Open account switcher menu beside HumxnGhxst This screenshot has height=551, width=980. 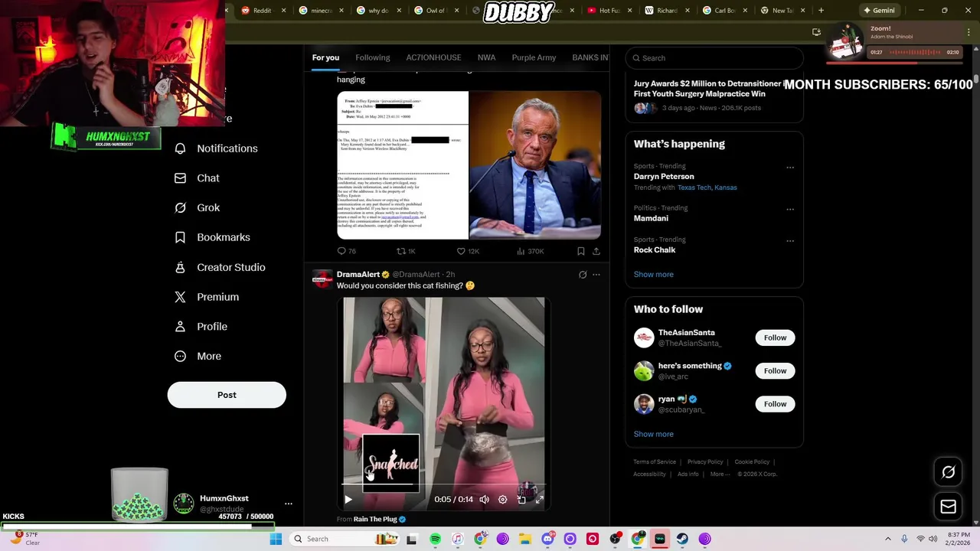tap(289, 504)
